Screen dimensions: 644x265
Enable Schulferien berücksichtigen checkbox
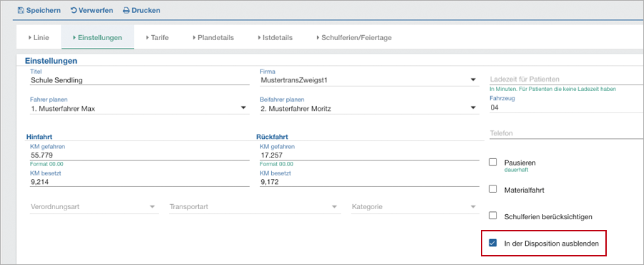click(493, 216)
